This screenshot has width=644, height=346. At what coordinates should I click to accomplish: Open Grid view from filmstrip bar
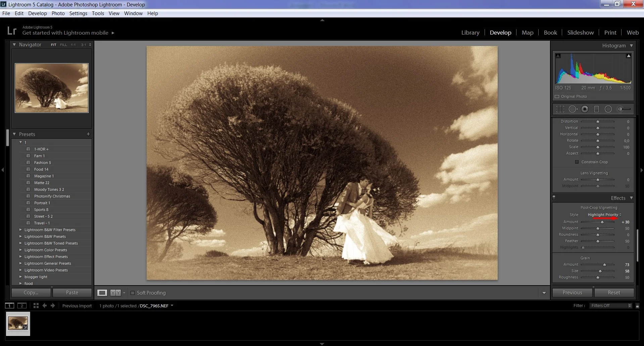click(x=36, y=305)
